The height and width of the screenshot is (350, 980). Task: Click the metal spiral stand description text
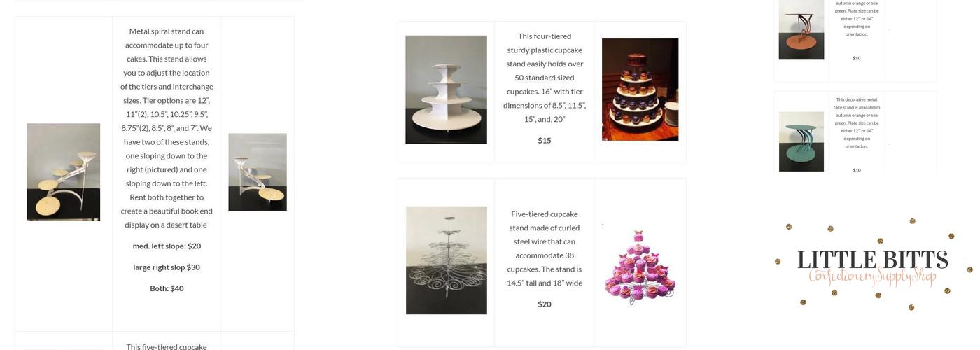point(167,128)
